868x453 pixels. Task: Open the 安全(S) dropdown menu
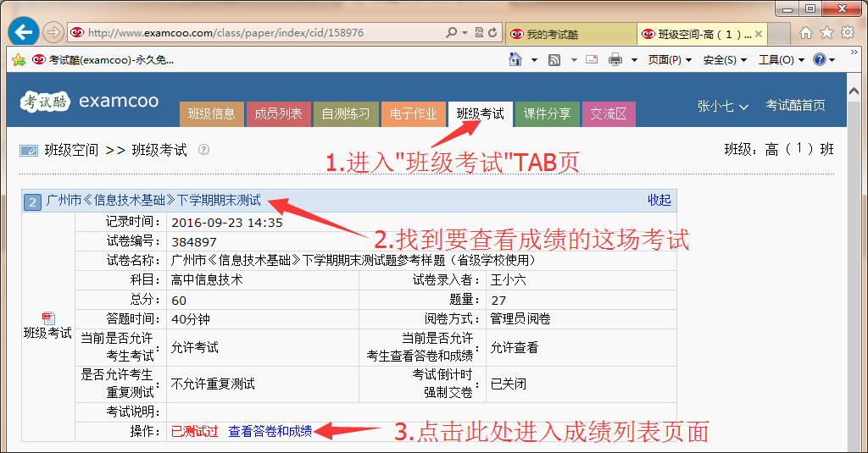[726, 60]
